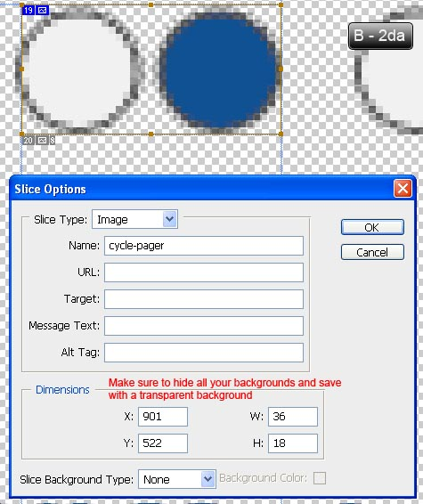
Task: Click the top-center slice handle
Action: 151,4
